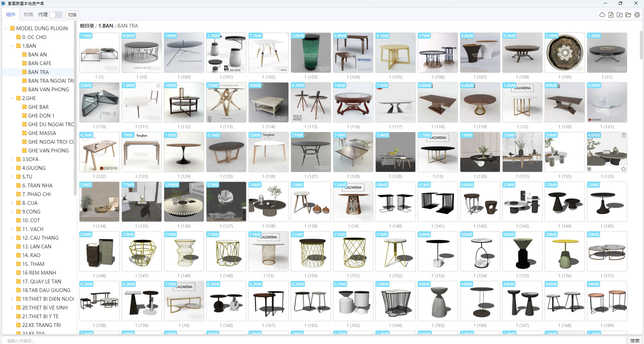Image resolution: width=644 pixels, height=344 pixels.
Task: Favorite model 1 (133) with star icon
Action: 624,169
